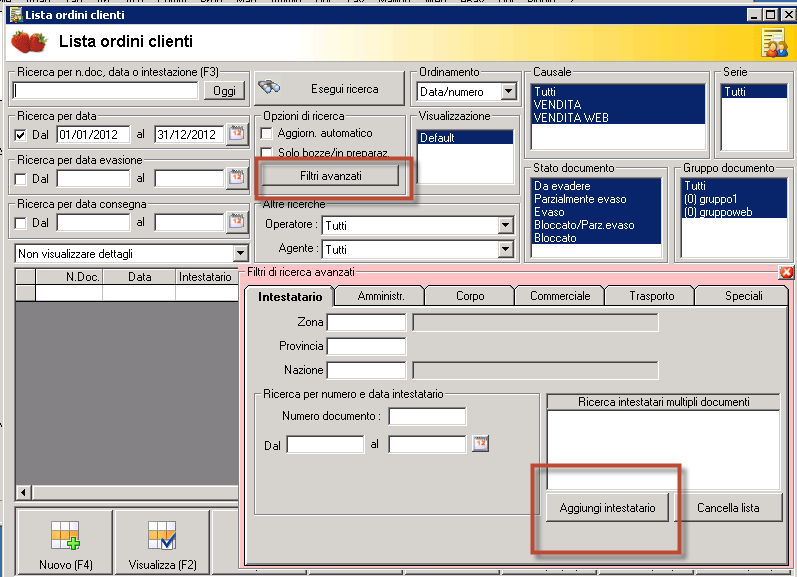The height and width of the screenshot is (577, 797).
Task: Click Intestatario column header
Action: click(x=207, y=277)
